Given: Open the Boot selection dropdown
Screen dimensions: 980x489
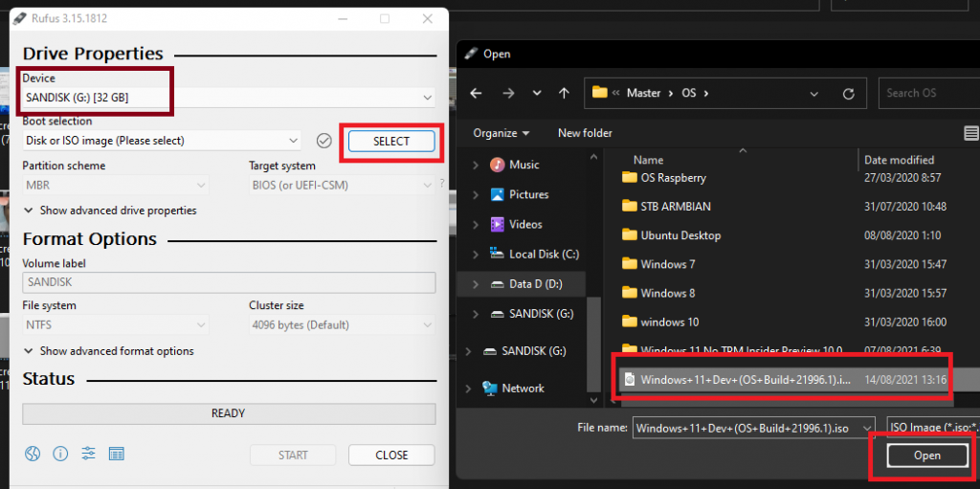Looking at the screenshot, I should pos(162,141).
